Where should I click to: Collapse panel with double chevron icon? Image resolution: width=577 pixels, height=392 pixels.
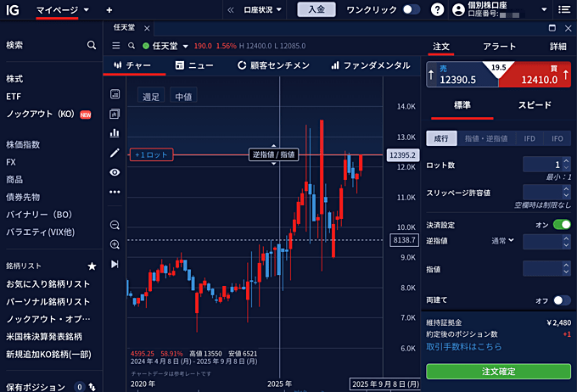point(231,10)
